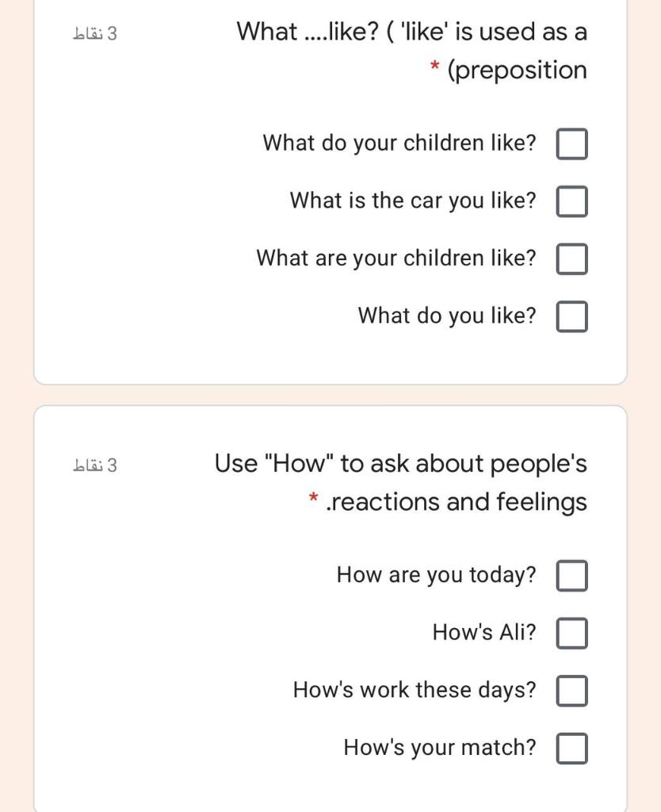Click the 'What is the car you like?' label
Viewport: 661px width, 812px height.
pyautogui.click(x=413, y=201)
